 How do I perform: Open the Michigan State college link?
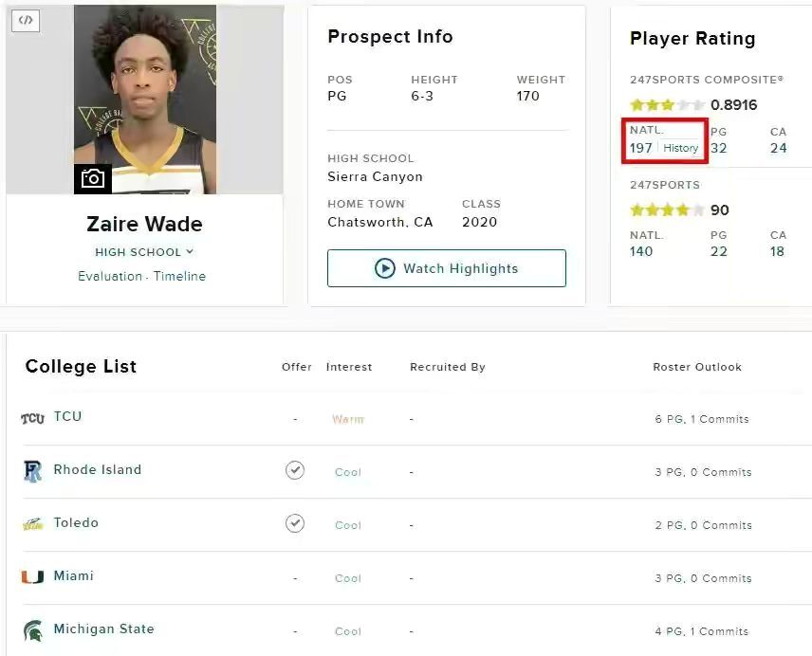pos(103,629)
